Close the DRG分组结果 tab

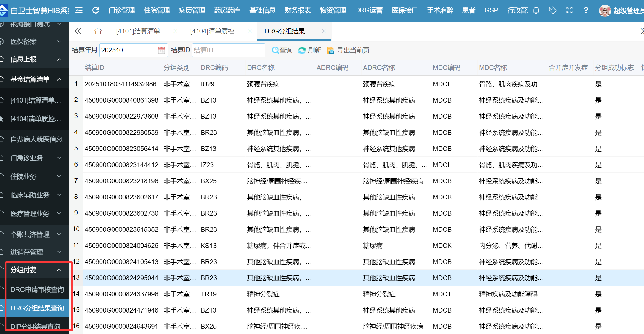(324, 31)
